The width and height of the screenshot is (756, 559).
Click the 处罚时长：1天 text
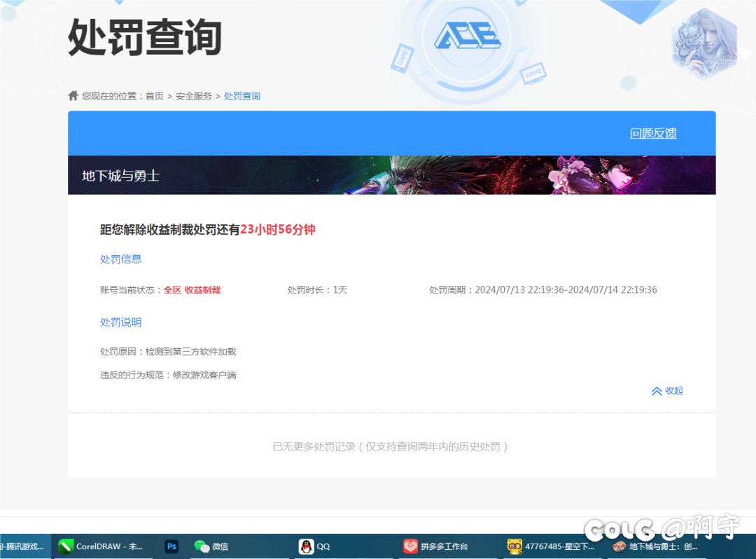[317, 290]
